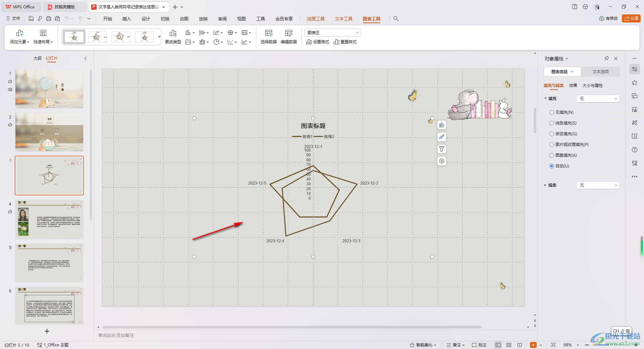The width and height of the screenshot is (644, 349).
Task: Start slideshow from status bar play button
Action: [533, 345]
